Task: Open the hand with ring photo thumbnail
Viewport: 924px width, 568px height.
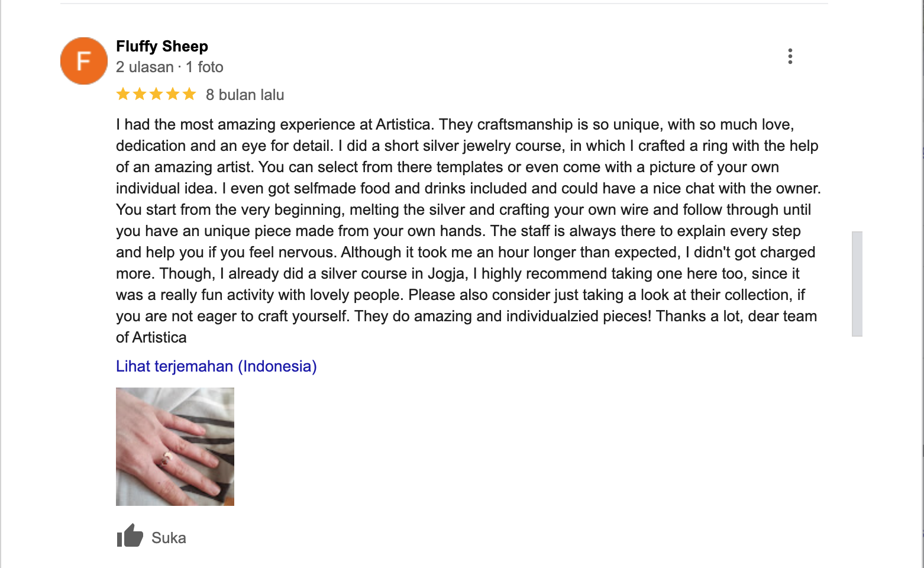Action: [x=175, y=447]
